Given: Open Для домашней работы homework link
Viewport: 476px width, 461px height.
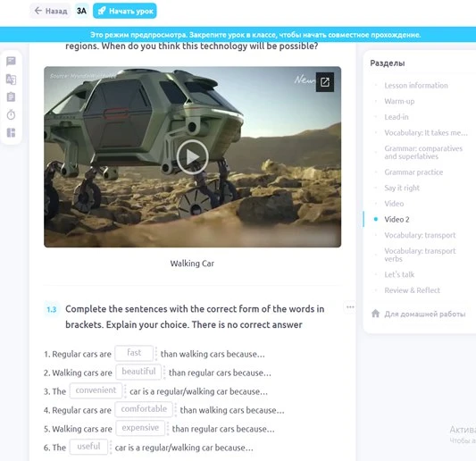Looking at the screenshot, I should pyautogui.click(x=425, y=314).
